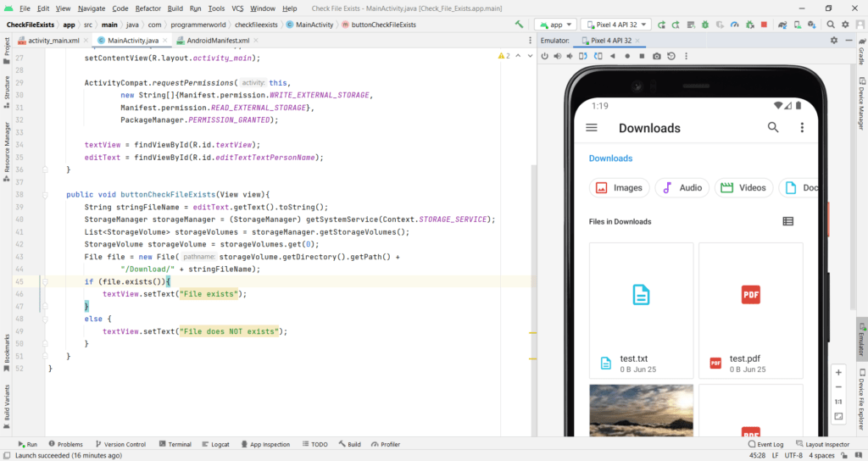Open the Downloads hamburger menu in emulator
This screenshot has height=461, width=868.
click(x=591, y=128)
